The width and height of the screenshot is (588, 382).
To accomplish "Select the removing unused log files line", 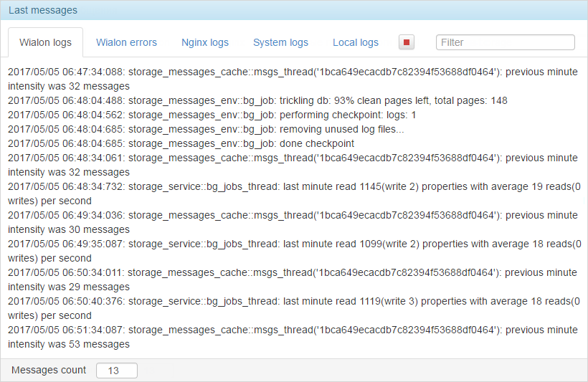I will pos(206,129).
